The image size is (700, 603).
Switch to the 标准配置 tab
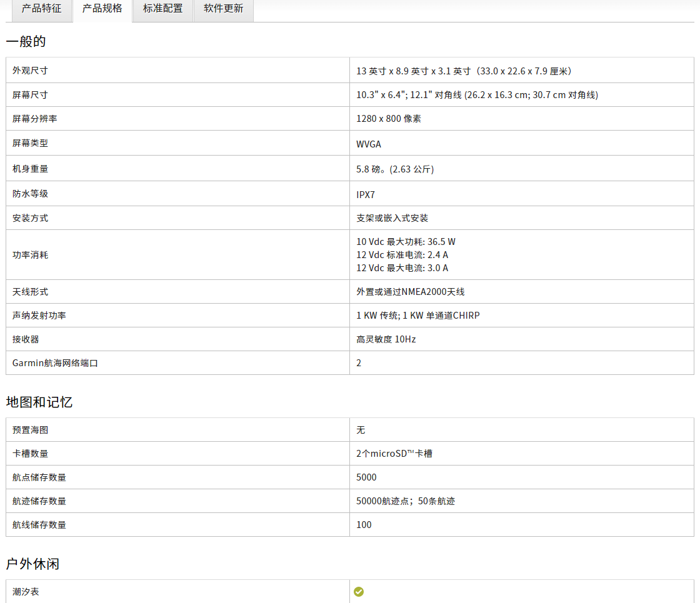coord(162,9)
